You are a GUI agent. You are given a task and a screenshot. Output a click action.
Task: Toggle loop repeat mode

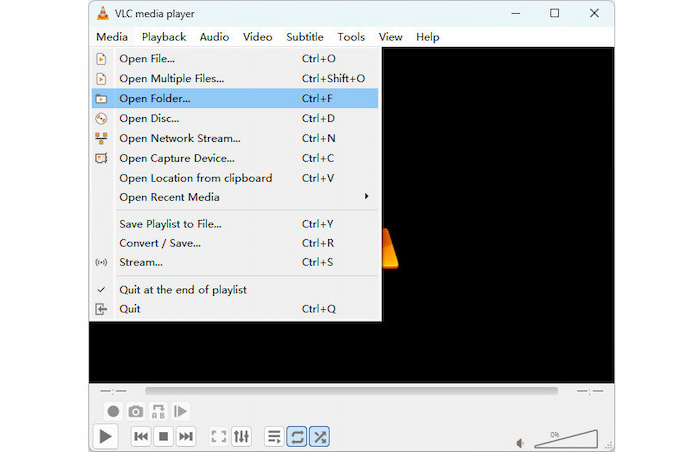click(x=297, y=436)
